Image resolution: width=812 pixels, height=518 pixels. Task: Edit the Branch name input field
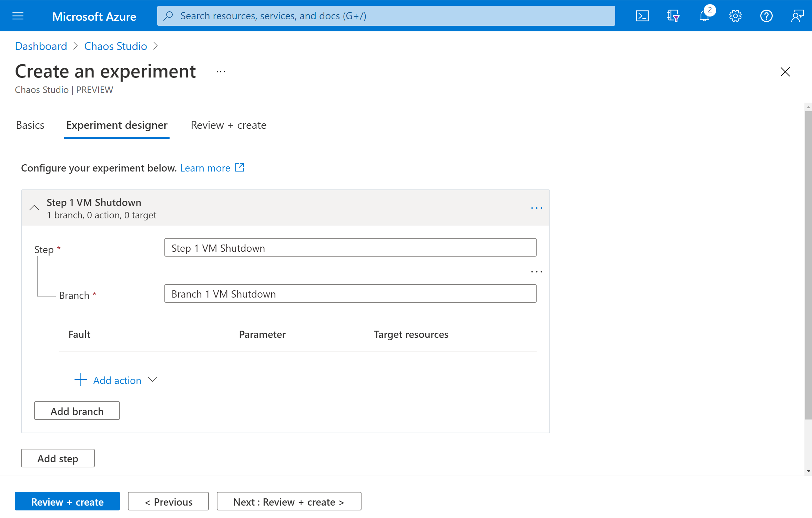coord(351,294)
